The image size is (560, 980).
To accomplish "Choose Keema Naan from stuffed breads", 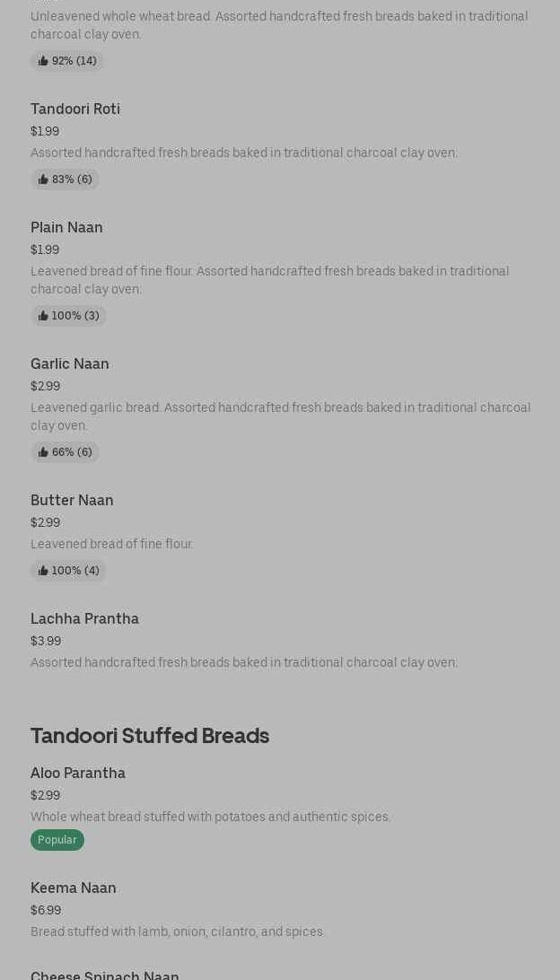I will tap(74, 888).
